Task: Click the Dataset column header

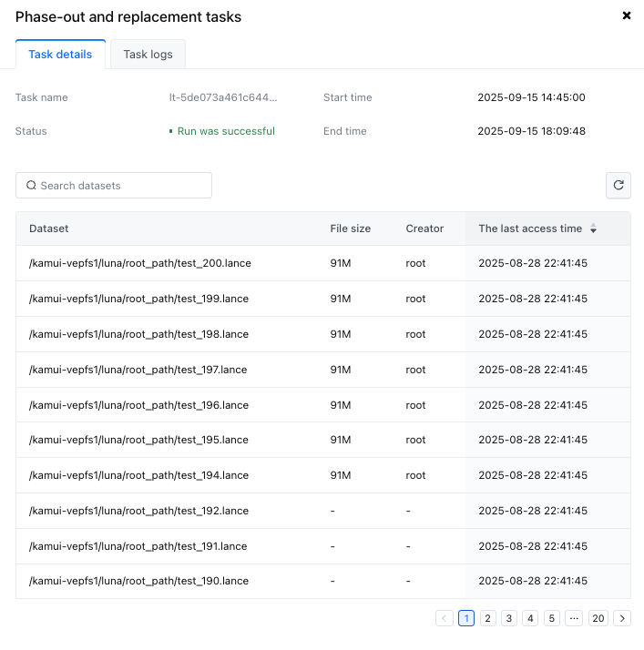Action: click(49, 229)
